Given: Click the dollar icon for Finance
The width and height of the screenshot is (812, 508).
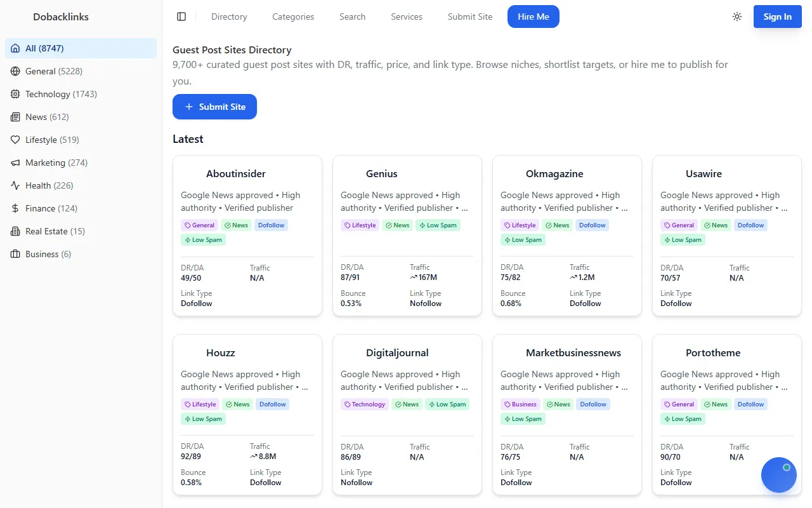Looking at the screenshot, I should [15, 208].
